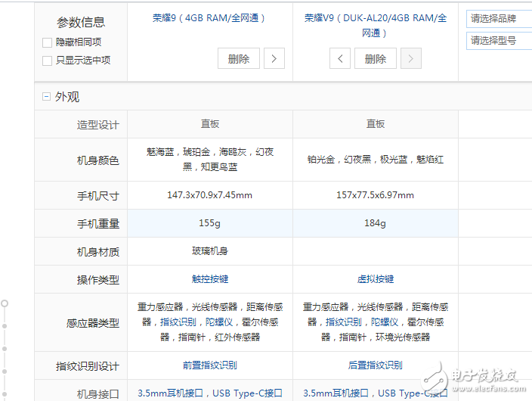Viewport: 532px width, 401px height.
Task: Delete 荣耀9 from comparison
Action: 239,58
